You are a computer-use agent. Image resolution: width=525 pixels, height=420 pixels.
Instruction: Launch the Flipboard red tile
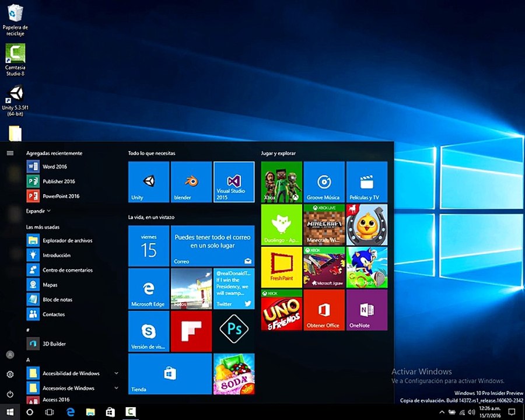tap(191, 331)
